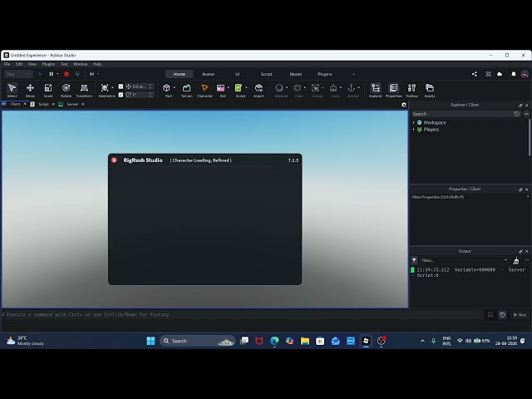Viewport: 532px width, 399px height.
Task: Click the Group icon
Action: pyautogui.click(x=315, y=88)
